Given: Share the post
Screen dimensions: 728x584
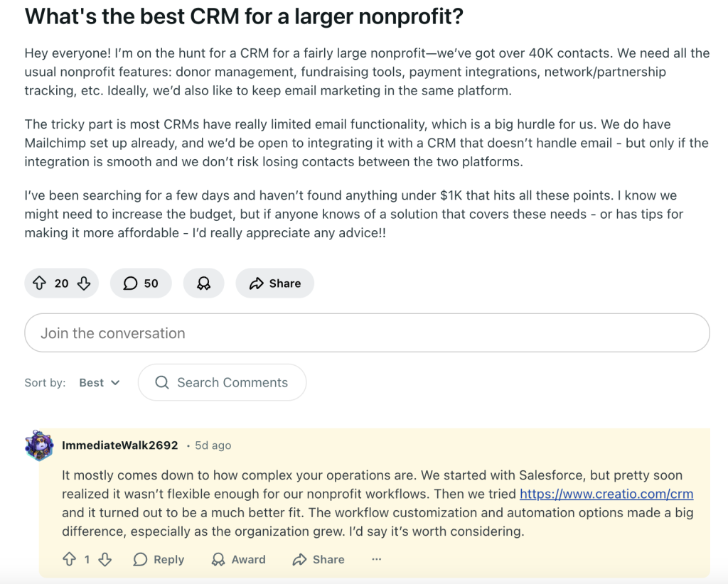Looking at the screenshot, I should (275, 283).
